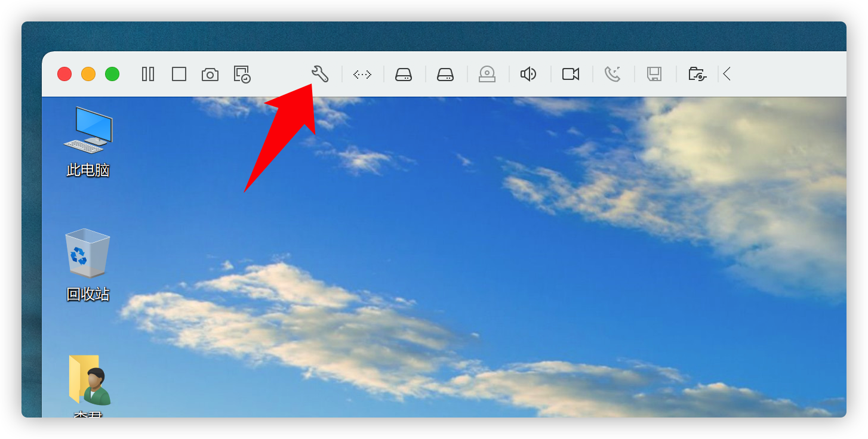Image resolution: width=868 pixels, height=439 pixels.
Task: Open virtual machine settings wrench icon
Action: (x=320, y=74)
